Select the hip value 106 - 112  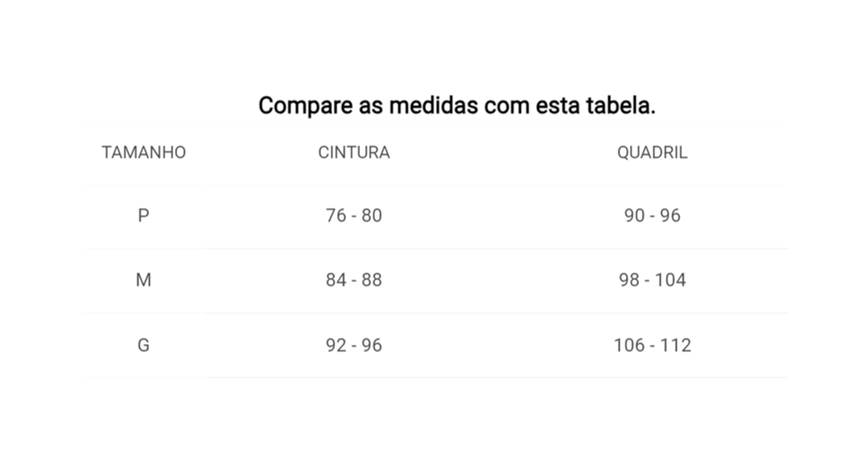[x=652, y=345]
